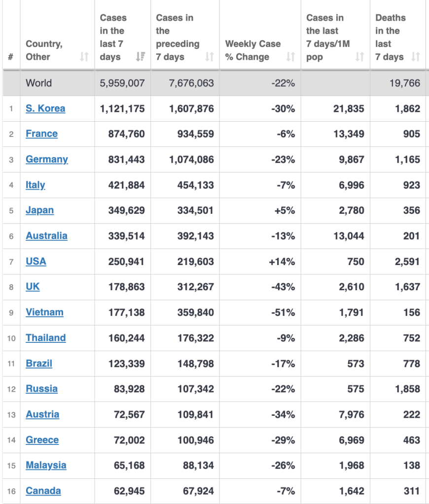The height and width of the screenshot is (504, 429).
Task: Click sort icon for Cases in last 7 days
Action: (x=140, y=57)
